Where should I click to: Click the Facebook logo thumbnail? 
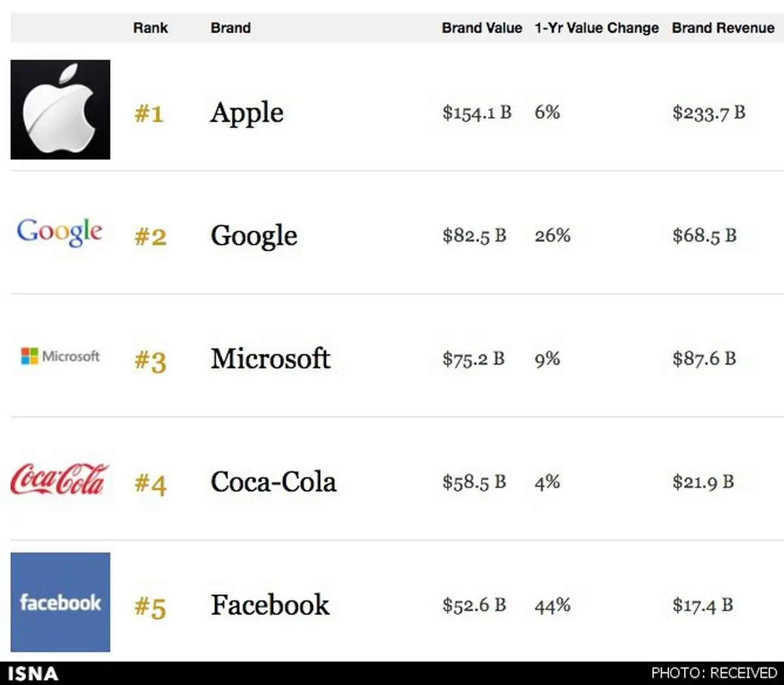60,602
